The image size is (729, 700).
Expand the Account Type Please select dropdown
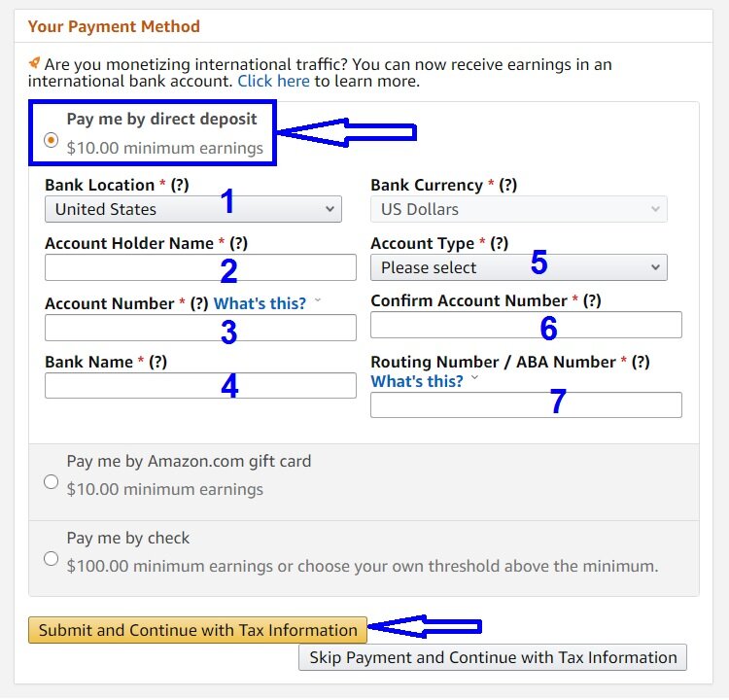click(x=518, y=267)
